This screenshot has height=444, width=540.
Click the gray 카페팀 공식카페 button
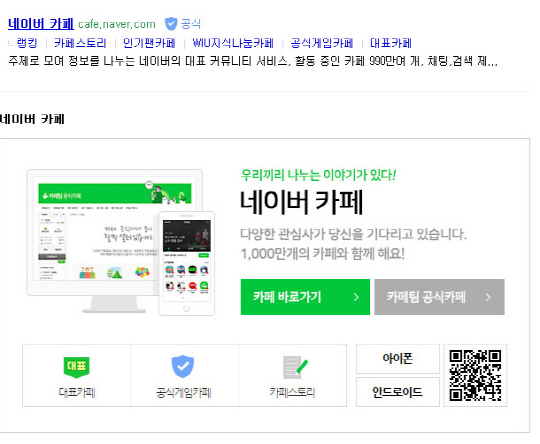[x=439, y=297]
